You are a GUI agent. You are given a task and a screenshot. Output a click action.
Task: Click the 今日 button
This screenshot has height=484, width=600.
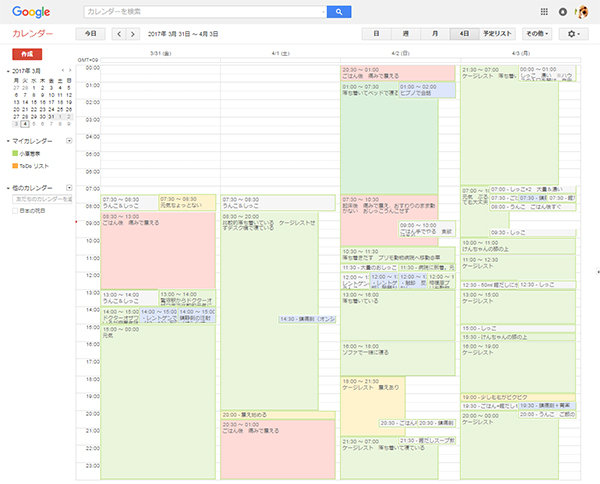pos(90,34)
